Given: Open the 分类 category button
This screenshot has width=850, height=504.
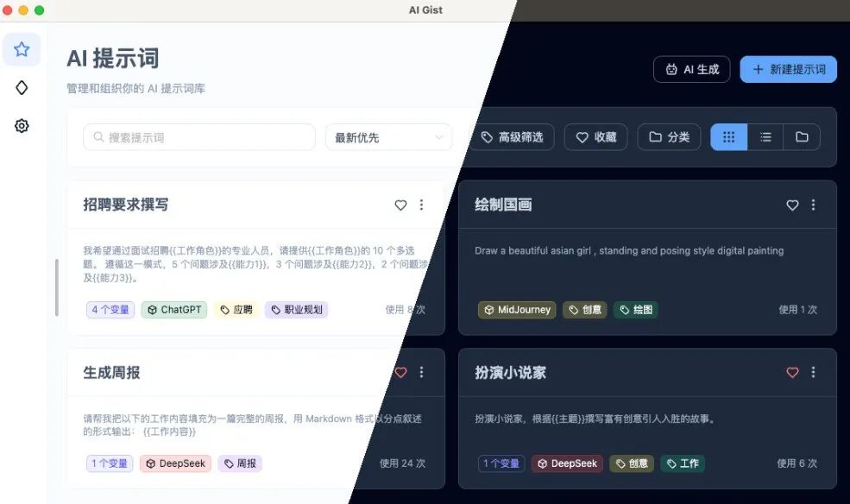Looking at the screenshot, I should (x=670, y=137).
